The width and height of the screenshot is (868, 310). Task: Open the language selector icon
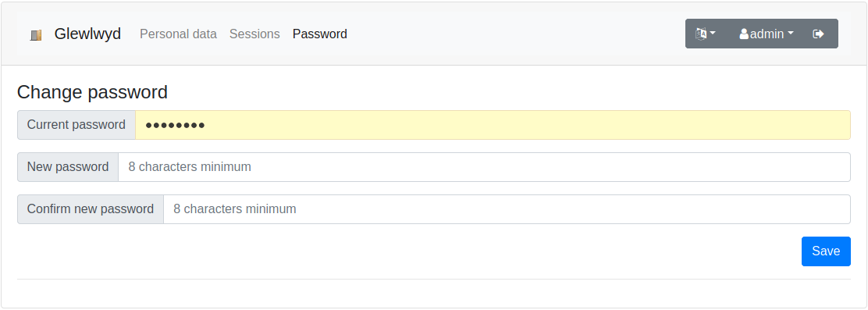[x=701, y=34]
